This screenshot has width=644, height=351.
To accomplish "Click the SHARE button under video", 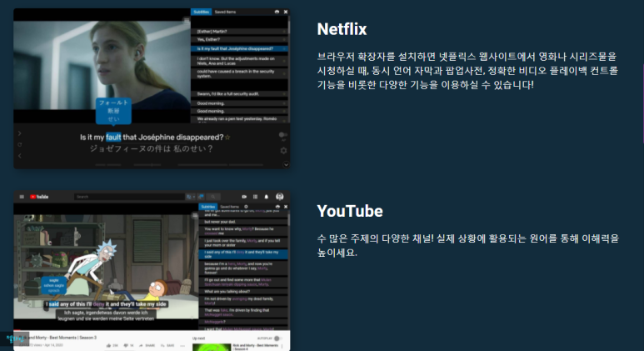I will 147,346.
